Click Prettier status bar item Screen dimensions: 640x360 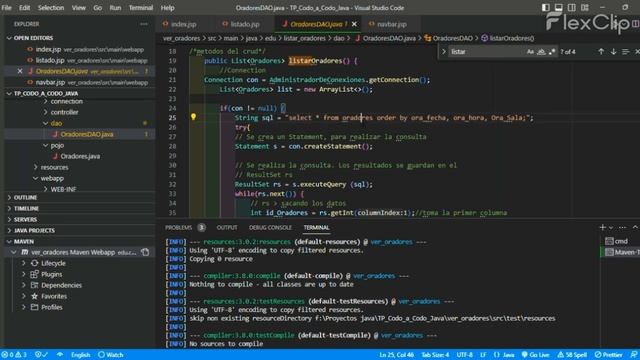[609, 355]
